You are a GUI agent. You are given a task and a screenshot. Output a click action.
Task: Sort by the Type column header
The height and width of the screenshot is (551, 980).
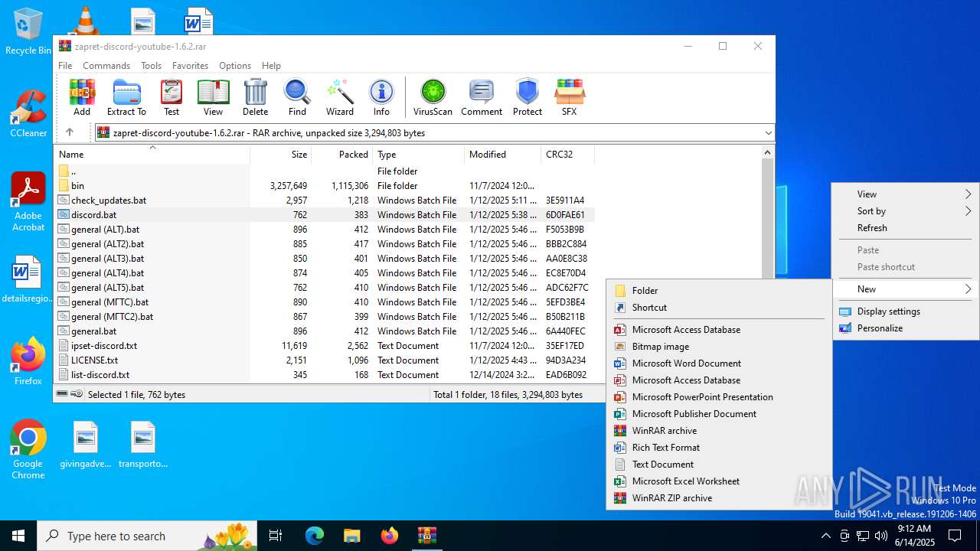419,154
